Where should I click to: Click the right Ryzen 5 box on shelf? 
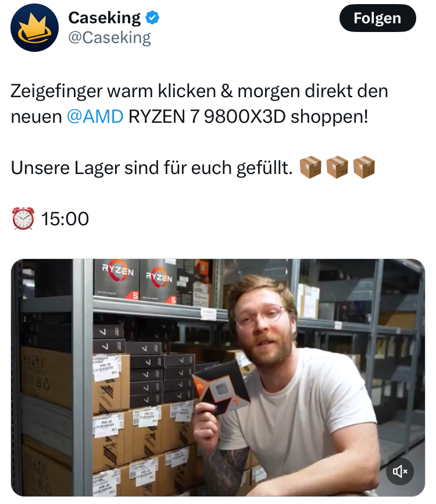(x=158, y=282)
